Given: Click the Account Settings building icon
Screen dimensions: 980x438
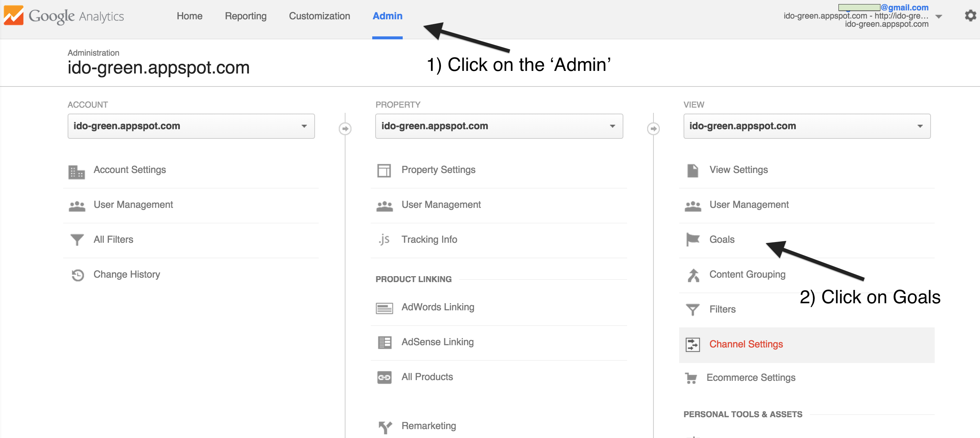Looking at the screenshot, I should (77, 172).
